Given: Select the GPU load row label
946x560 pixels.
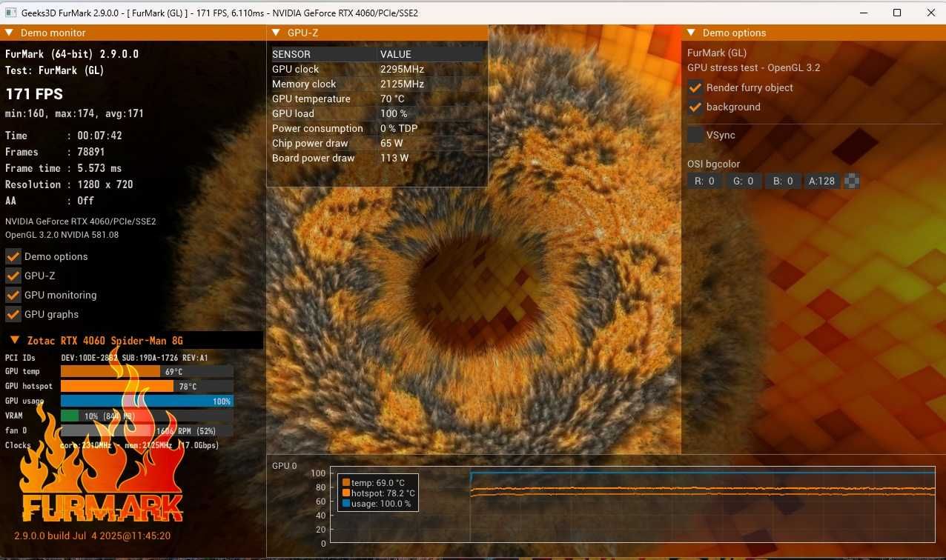Looking at the screenshot, I should [293, 113].
